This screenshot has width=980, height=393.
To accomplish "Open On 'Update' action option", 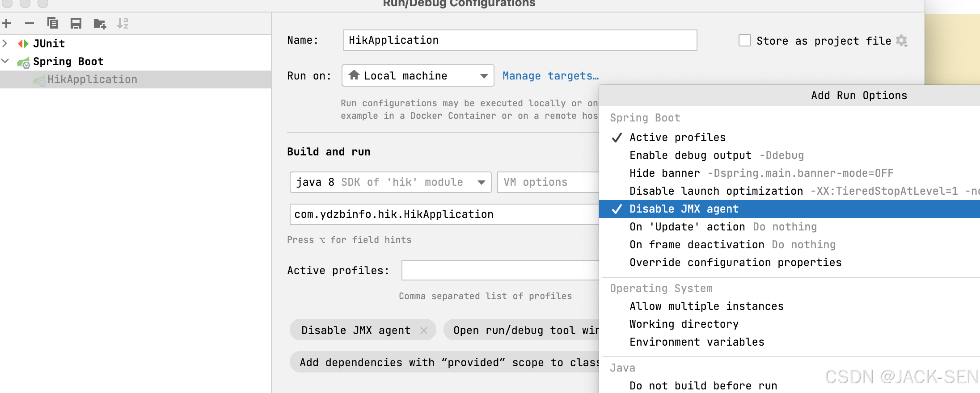I will tap(790, 227).
